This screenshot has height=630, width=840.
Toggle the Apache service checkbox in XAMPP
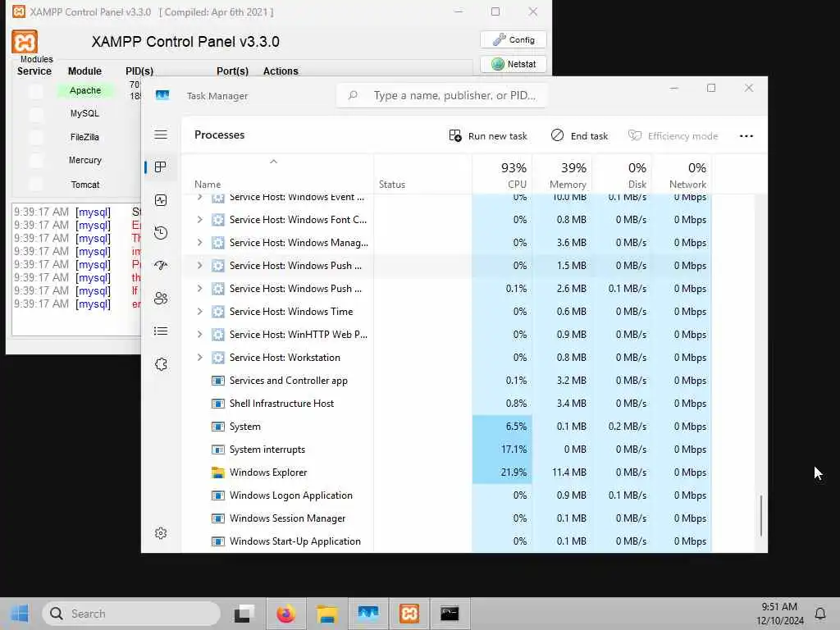click(36, 91)
